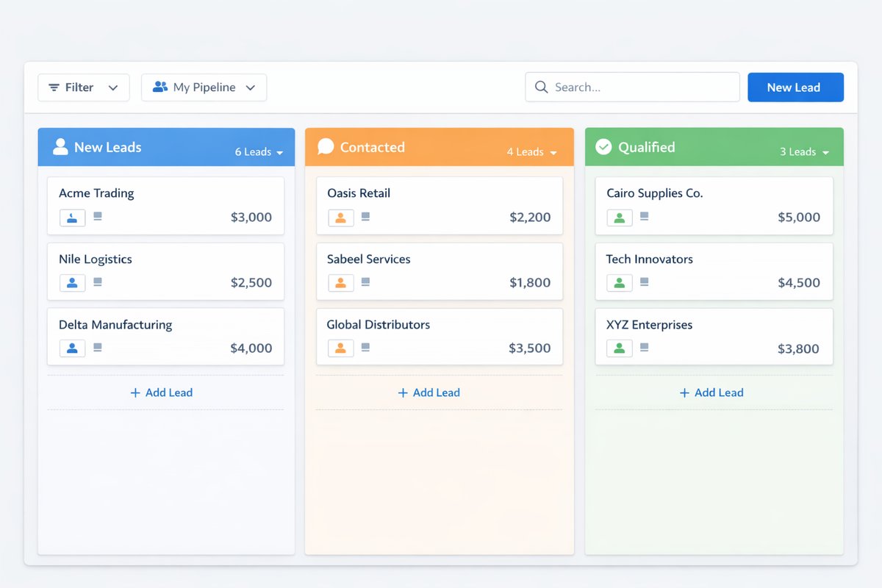This screenshot has width=882, height=588.
Task: Click the note icon on Tech Innovators card
Action: (645, 282)
